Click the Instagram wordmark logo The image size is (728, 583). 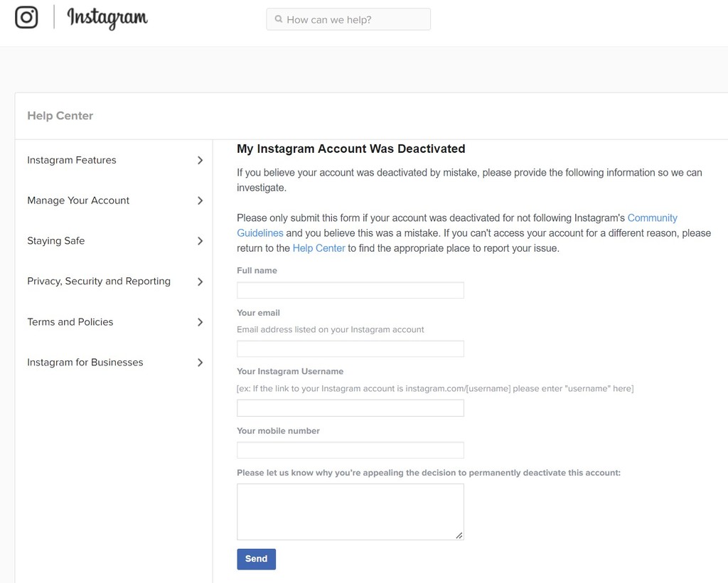(107, 18)
